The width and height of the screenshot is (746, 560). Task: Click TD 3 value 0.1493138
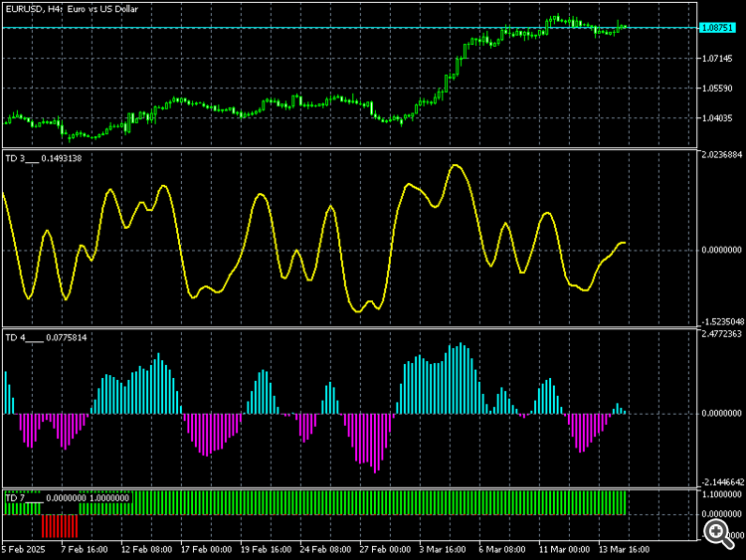pos(62,158)
